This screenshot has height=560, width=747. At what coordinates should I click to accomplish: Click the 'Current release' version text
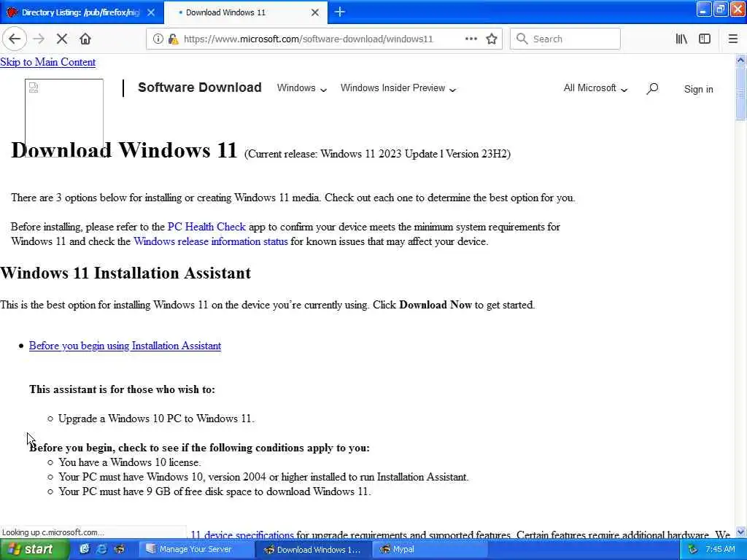click(377, 154)
